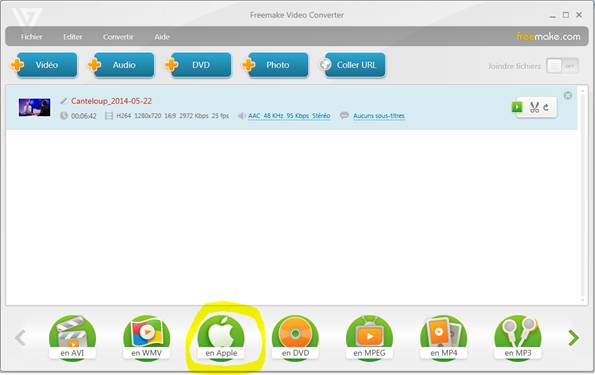595x375 pixels.
Task: Show next formats with right green arrow
Action: point(573,338)
